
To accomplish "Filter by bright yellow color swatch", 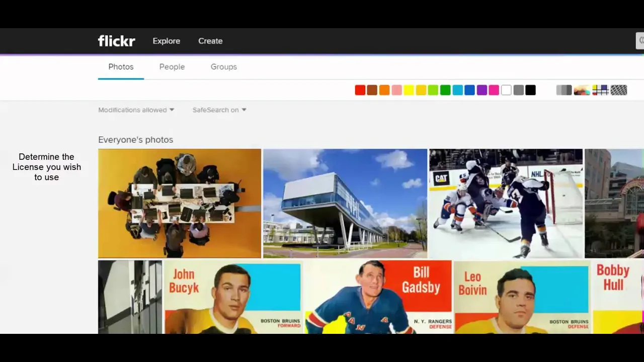I will tap(409, 90).
